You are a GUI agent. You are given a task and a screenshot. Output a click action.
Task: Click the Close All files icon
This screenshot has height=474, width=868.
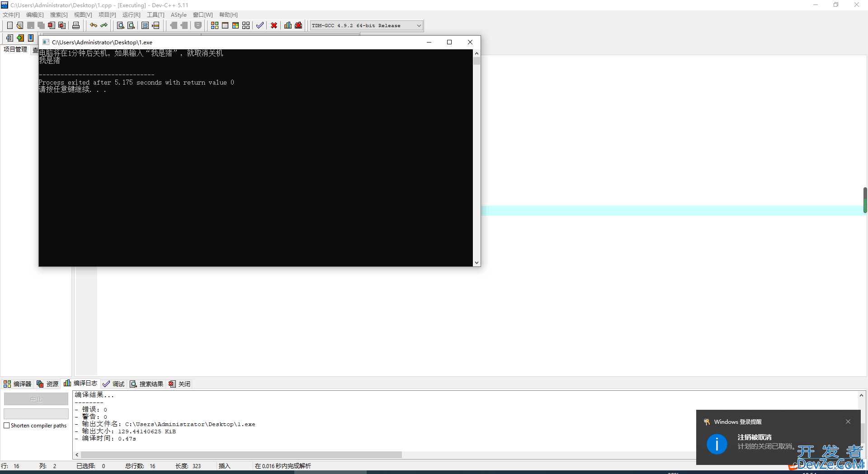(x=62, y=25)
